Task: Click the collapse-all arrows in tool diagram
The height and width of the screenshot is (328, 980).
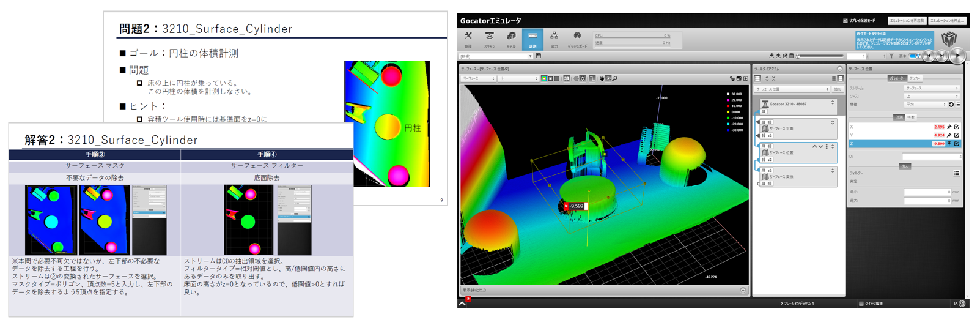Action: [x=773, y=78]
